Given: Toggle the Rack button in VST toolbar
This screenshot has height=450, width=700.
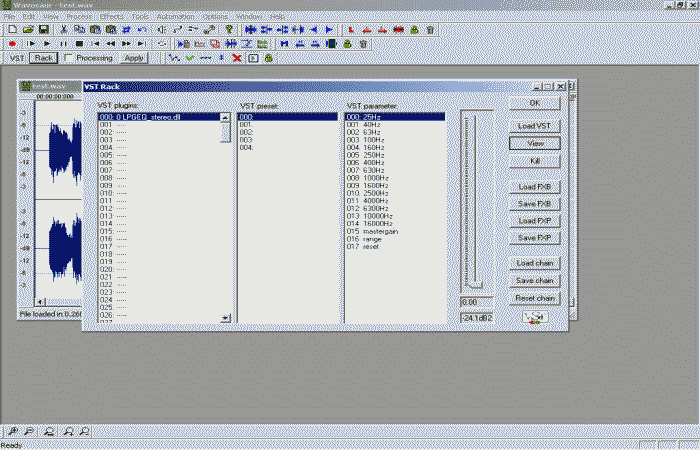Looking at the screenshot, I should click(43, 58).
